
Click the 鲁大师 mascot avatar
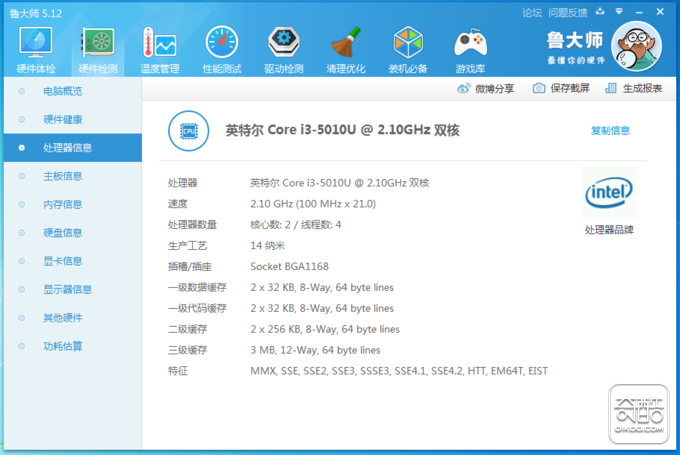[x=636, y=46]
